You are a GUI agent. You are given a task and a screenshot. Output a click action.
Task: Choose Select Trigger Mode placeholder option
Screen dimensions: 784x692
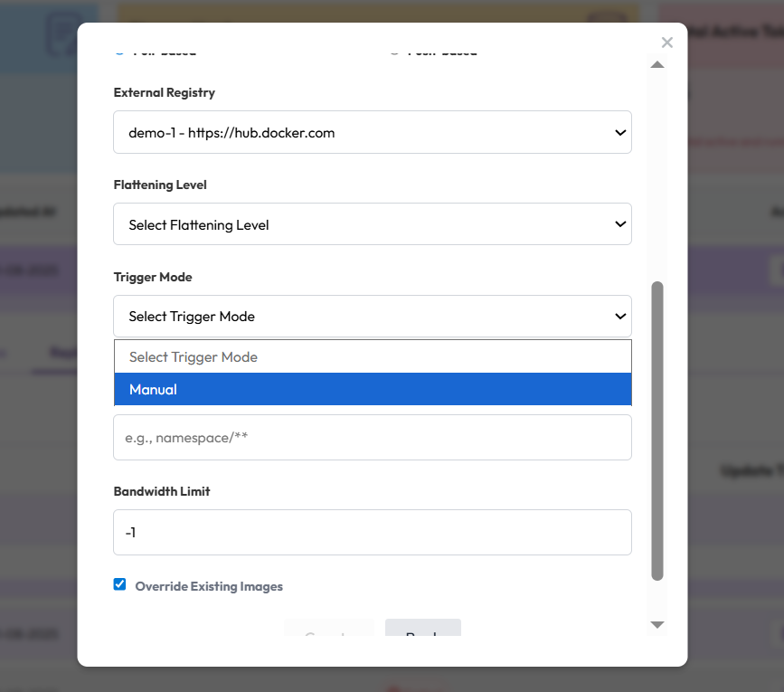tap(373, 356)
